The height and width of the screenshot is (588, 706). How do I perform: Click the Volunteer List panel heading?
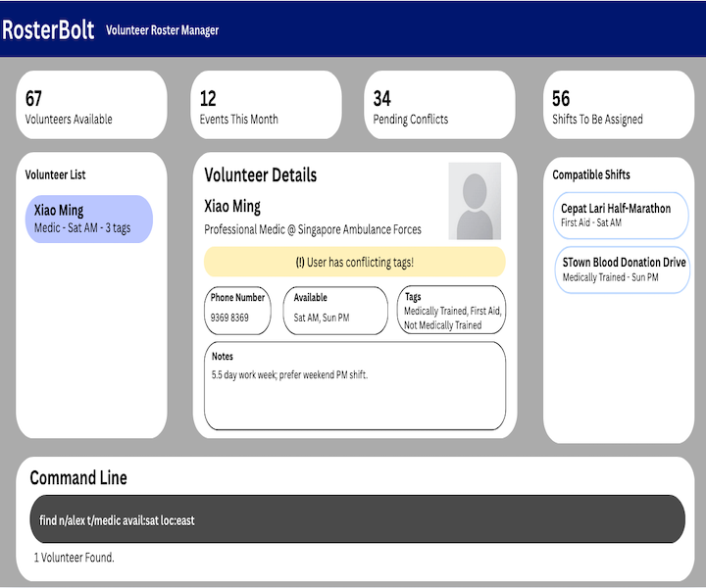(x=55, y=174)
